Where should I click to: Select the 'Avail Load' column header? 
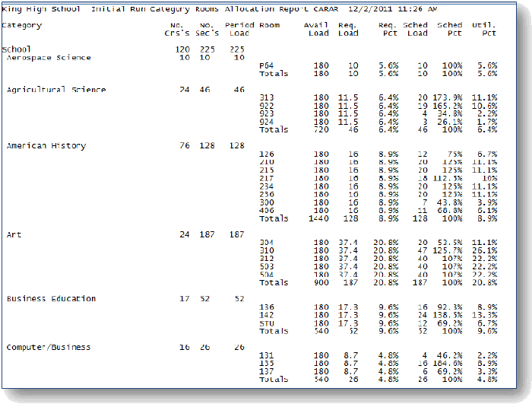click(315, 29)
